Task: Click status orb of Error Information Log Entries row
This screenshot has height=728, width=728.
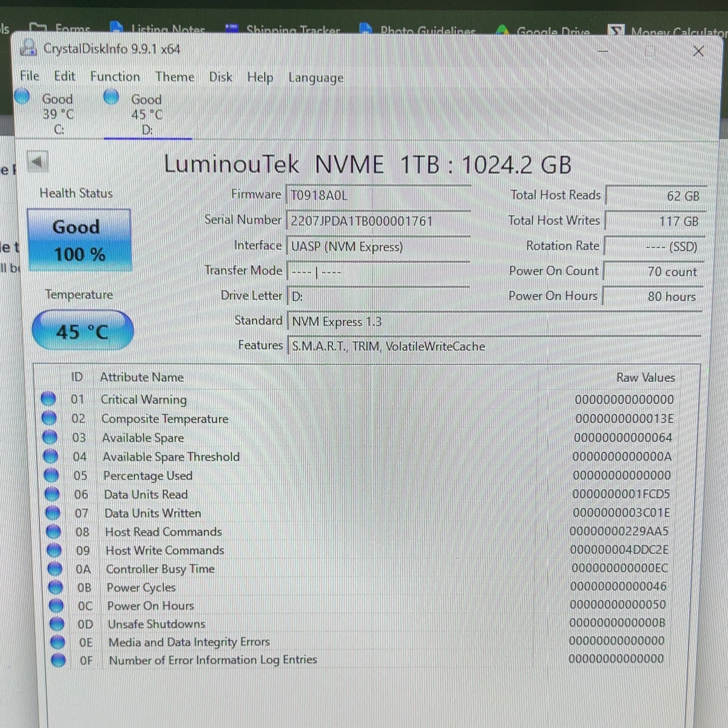Action: tap(58, 660)
